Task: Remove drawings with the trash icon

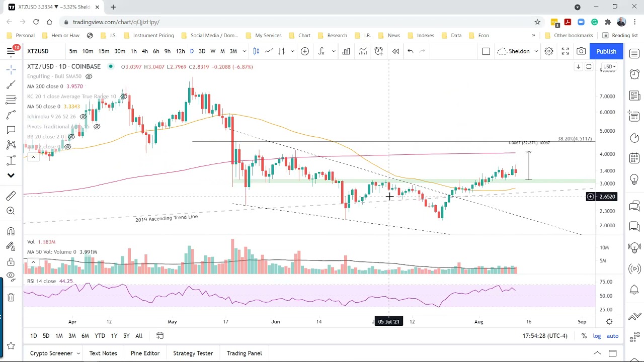Action: [11, 297]
